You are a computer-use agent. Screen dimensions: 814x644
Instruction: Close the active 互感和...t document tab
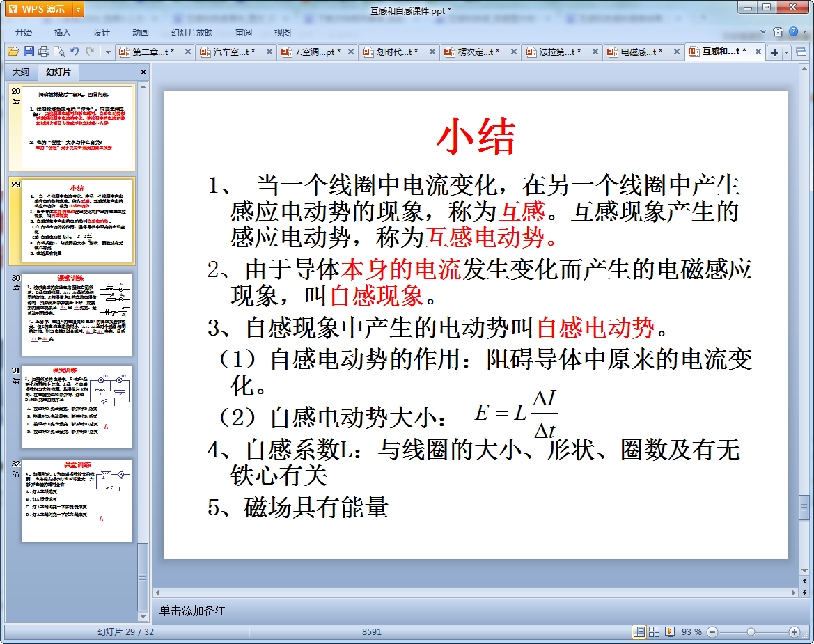(758, 52)
